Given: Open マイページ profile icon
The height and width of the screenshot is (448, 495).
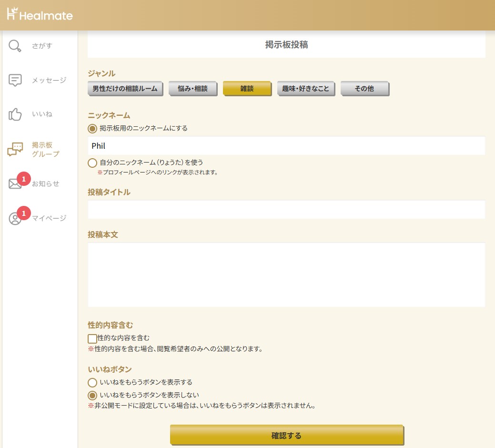Looking at the screenshot, I should (15, 219).
